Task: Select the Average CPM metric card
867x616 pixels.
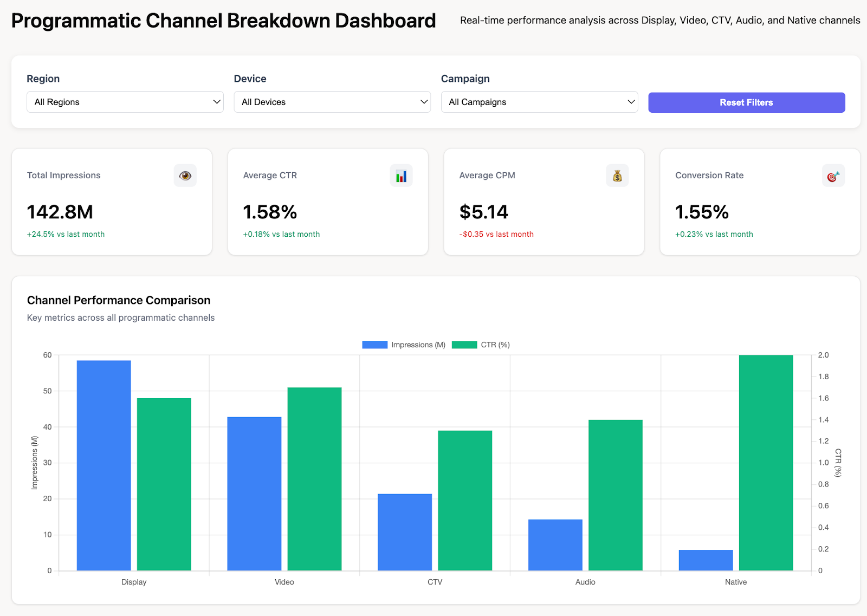Action: [544, 202]
